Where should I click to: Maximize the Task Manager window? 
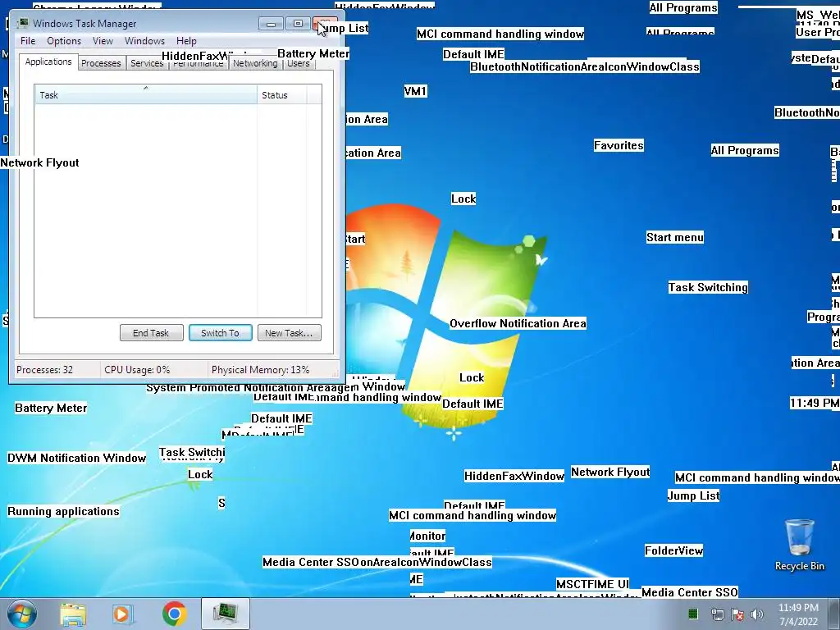(298, 24)
